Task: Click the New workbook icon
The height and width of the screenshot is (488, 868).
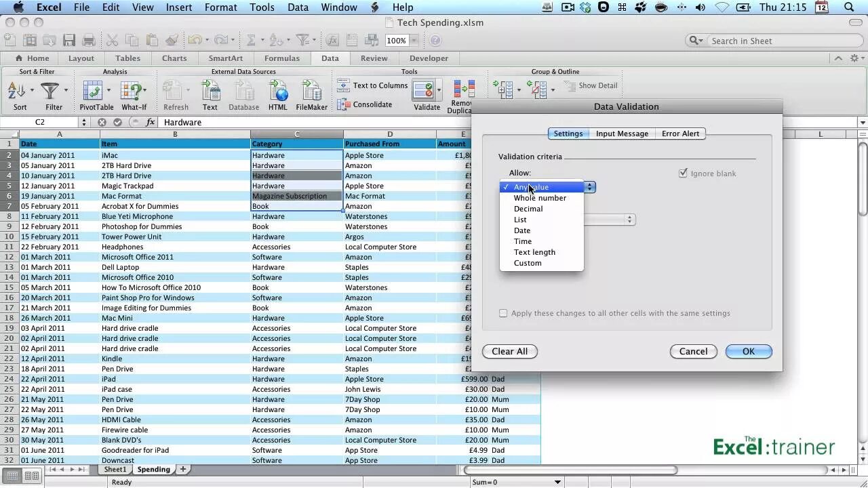Action: (x=9, y=41)
